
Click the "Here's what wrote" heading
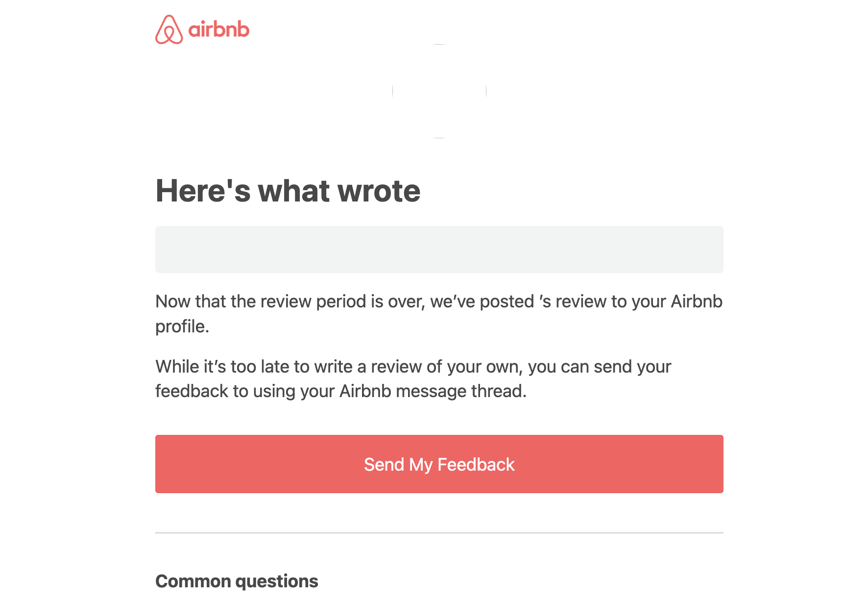288,191
